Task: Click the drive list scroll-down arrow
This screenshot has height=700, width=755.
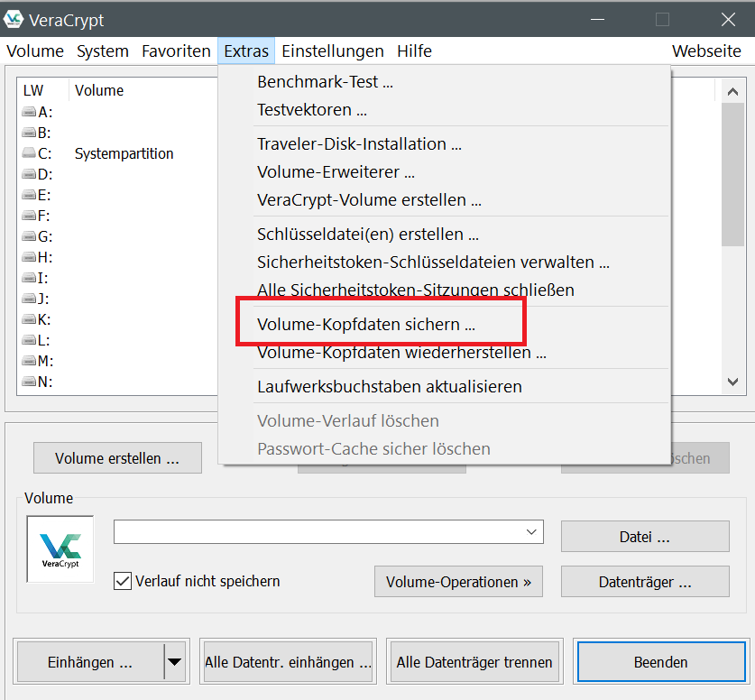Action: (x=732, y=382)
